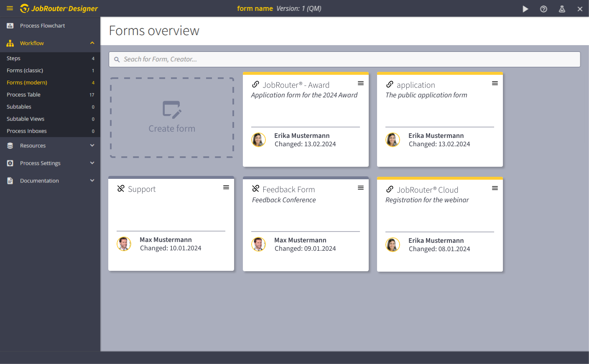Click the Create form tile
589x364 pixels.
(172, 117)
